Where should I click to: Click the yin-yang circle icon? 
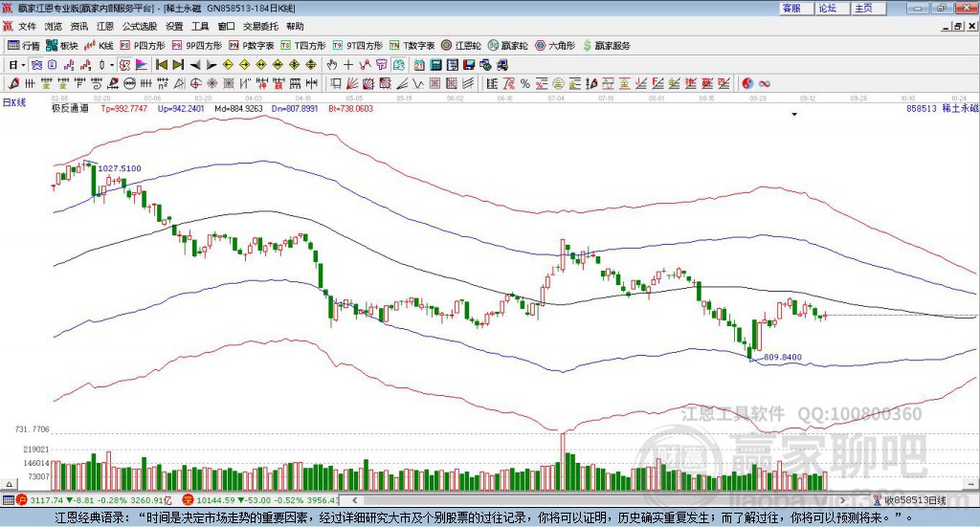click(747, 83)
